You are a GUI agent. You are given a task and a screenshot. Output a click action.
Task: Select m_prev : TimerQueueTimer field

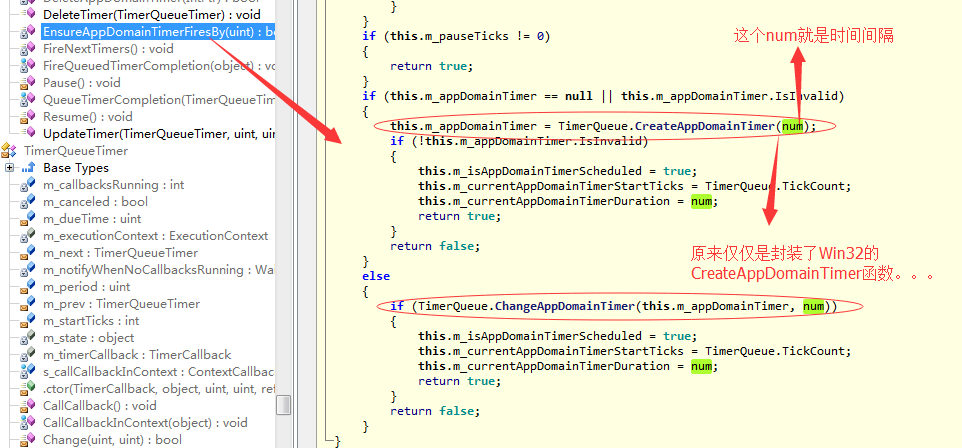[x=121, y=304]
